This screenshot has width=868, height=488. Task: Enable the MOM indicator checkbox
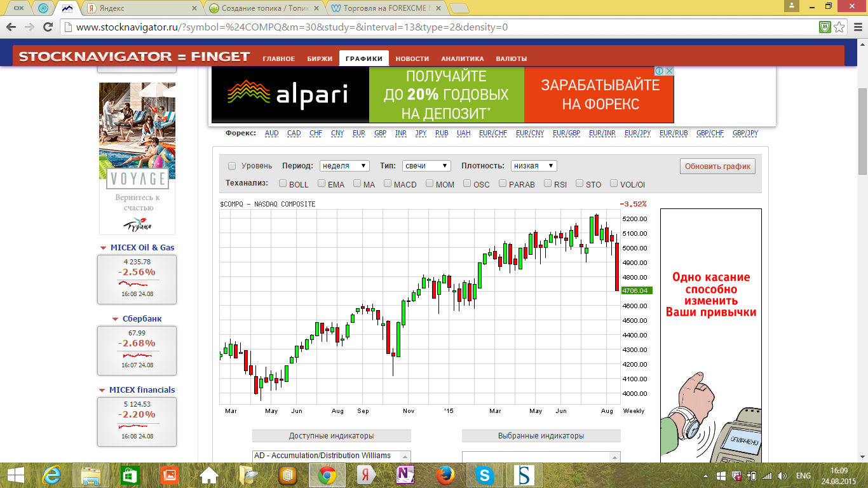pos(430,184)
